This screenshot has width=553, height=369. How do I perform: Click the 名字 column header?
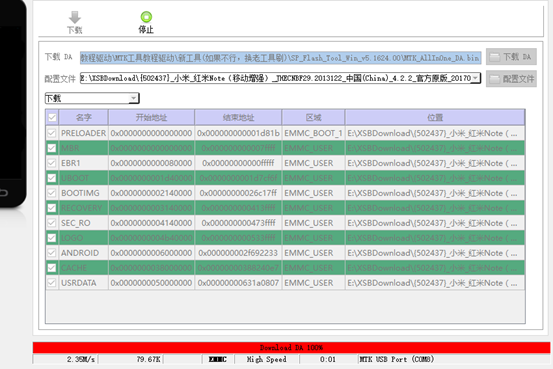click(84, 117)
